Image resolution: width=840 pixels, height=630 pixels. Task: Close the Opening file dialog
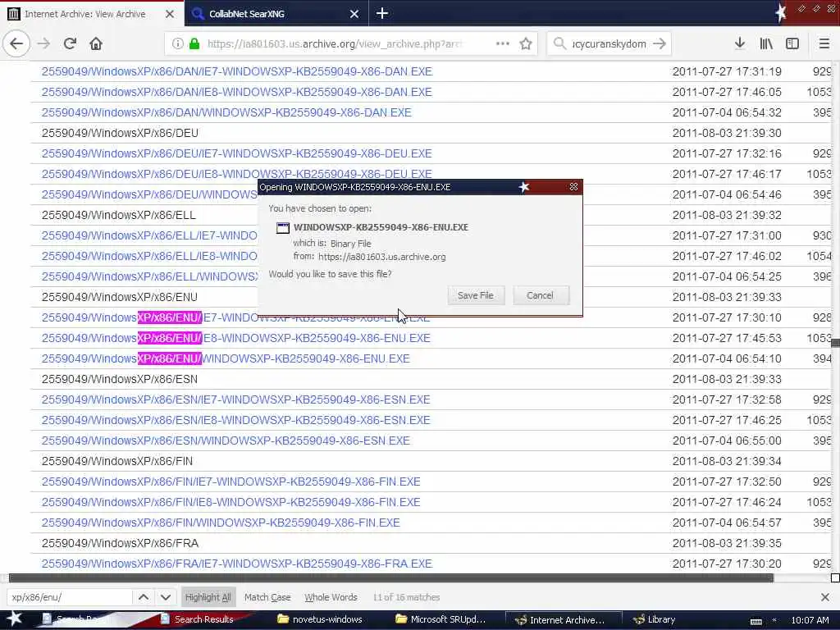[573, 186]
